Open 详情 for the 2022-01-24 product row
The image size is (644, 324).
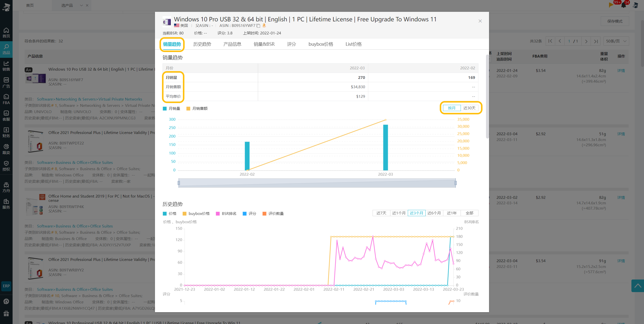tap(621, 71)
